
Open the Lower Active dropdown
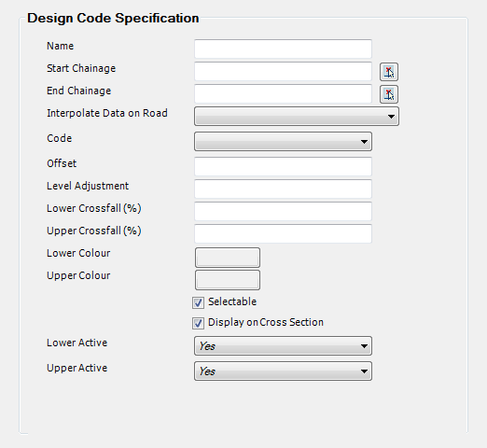click(x=283, y=345)
